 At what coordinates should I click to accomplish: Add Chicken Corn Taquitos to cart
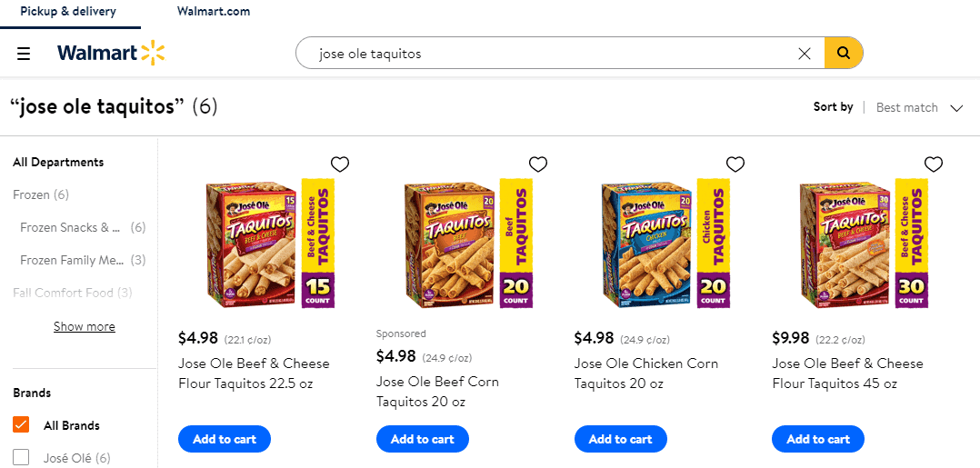pos(621,439)
